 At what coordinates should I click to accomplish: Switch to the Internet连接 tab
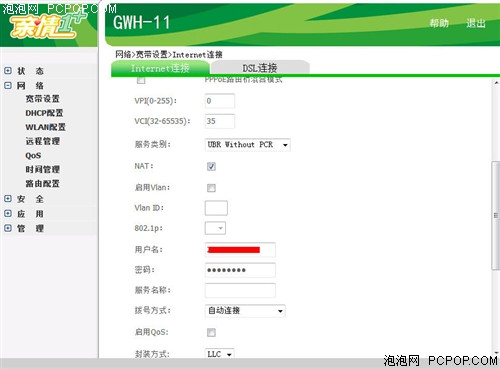160,68
